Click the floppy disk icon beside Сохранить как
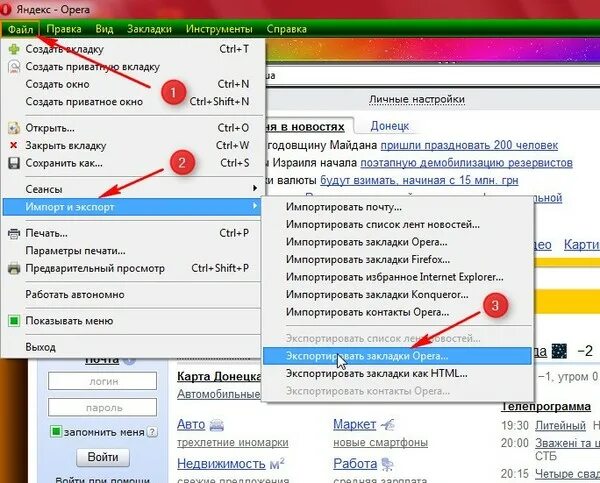 pyautogui.click(x=14, y=163)
